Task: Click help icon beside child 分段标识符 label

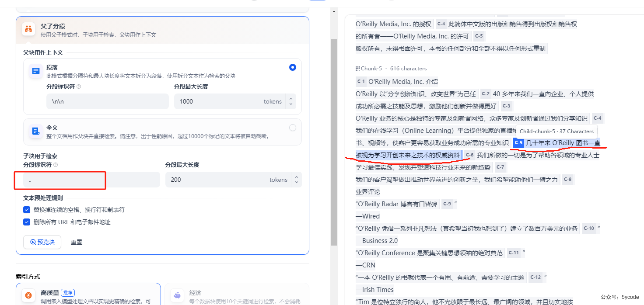Action: point(56,165)
